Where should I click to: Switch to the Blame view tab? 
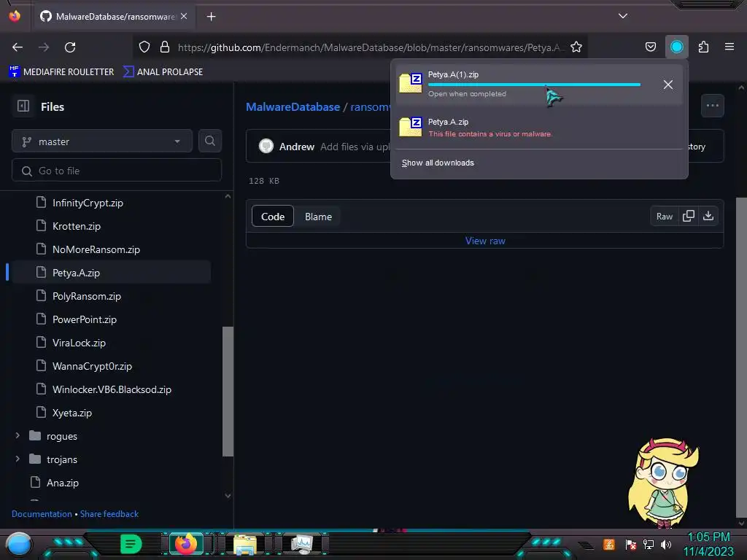[318, 217]
